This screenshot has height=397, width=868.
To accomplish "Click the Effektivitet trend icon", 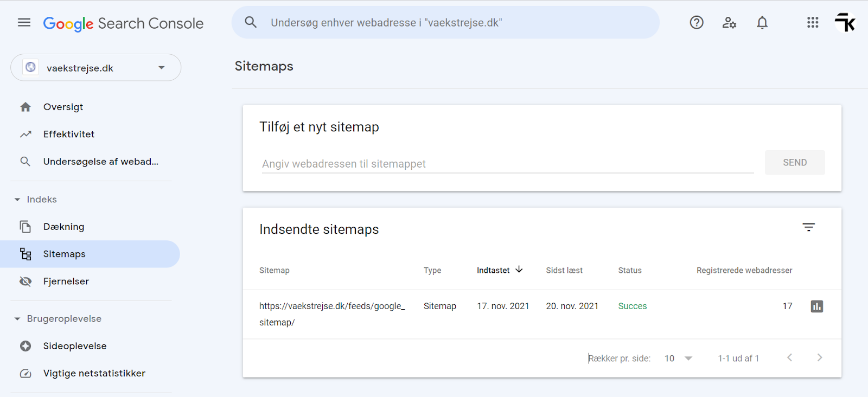I will (25, 134).
